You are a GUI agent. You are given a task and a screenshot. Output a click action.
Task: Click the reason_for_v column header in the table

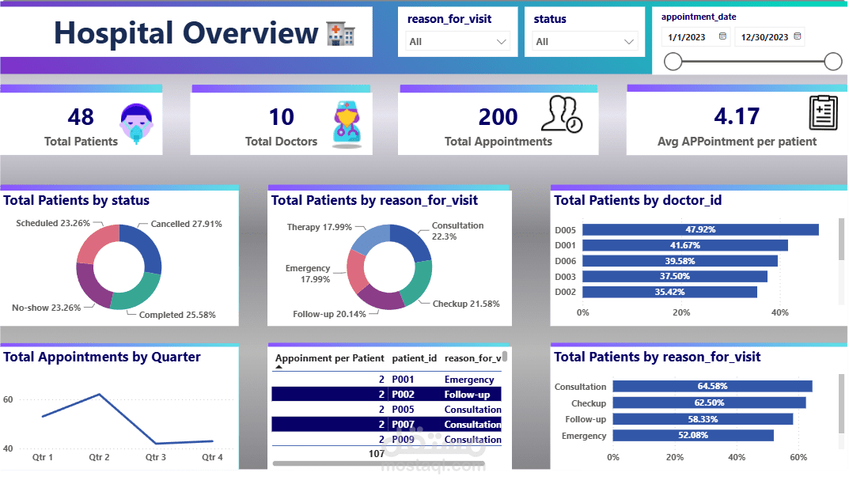pos(472,358)
